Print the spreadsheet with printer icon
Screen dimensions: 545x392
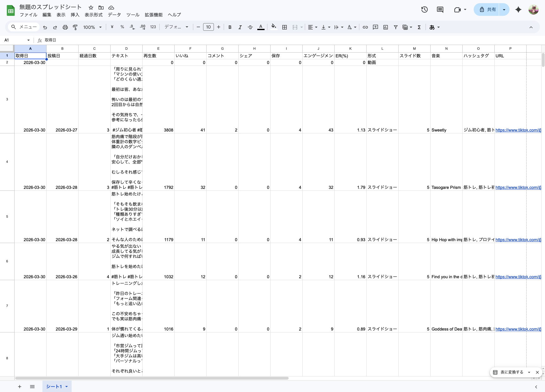(65, 27)
